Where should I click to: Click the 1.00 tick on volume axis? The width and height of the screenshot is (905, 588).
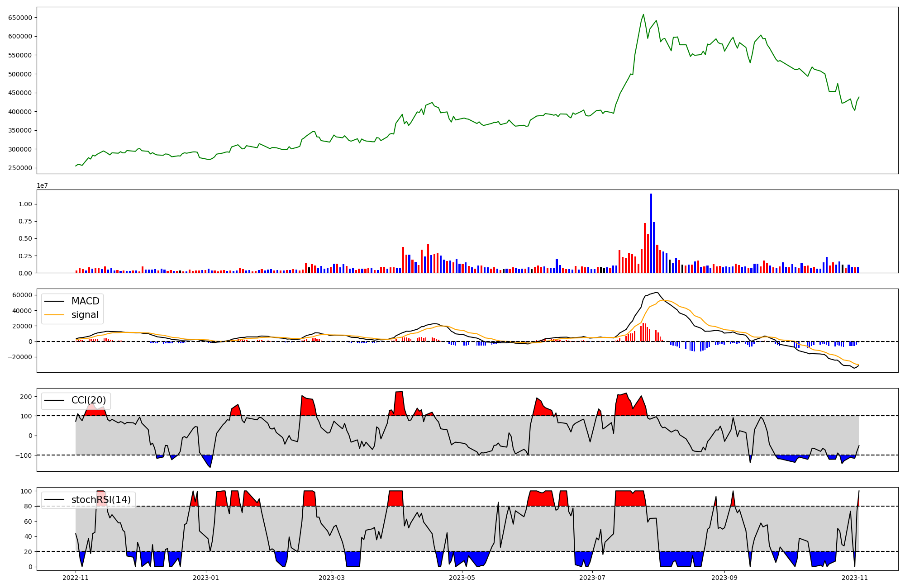coord(25,204)
